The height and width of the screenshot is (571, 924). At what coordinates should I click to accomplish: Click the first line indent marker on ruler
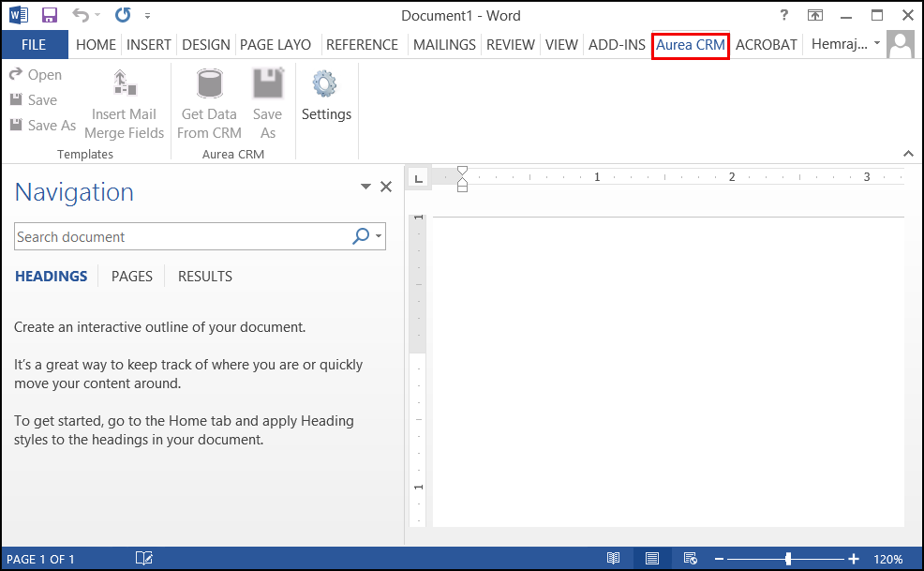click(463, 171)
